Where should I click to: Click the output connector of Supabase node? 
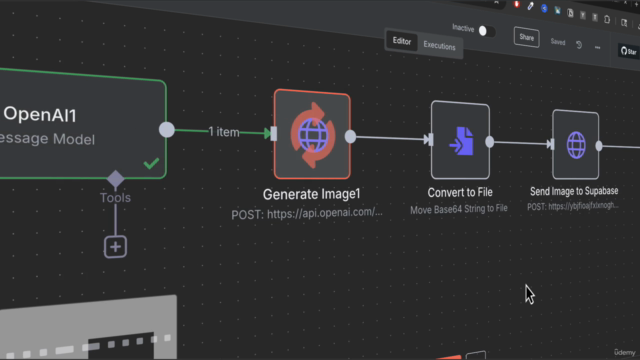599,146
